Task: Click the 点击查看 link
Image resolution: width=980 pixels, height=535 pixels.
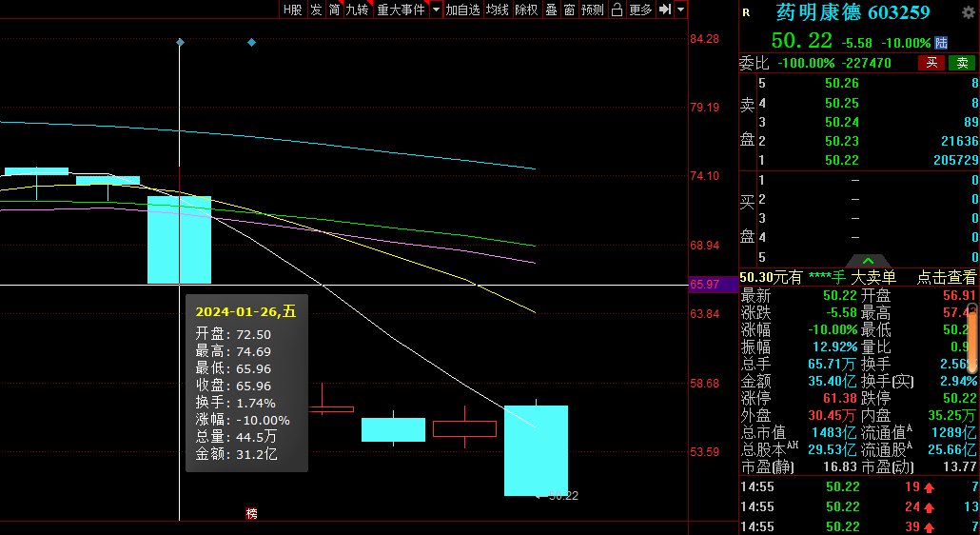Action: (947, 277)
